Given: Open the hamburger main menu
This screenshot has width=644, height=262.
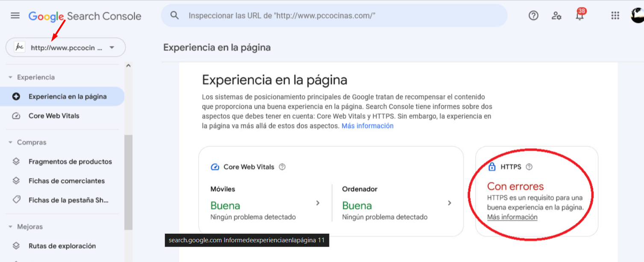Looking at the screenshot, I should pos(15,16).
